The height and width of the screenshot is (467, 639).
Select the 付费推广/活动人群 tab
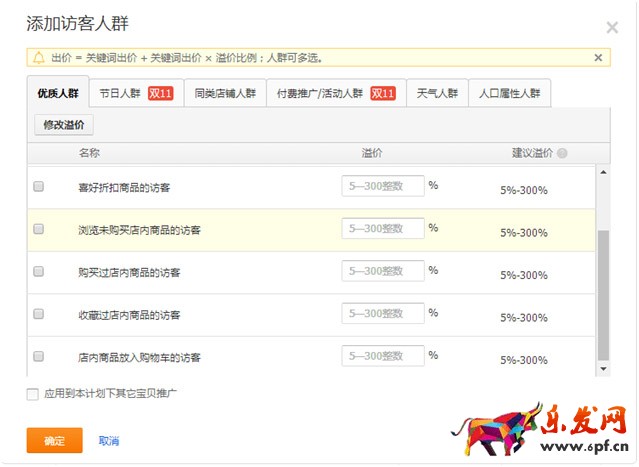point(335,94)
